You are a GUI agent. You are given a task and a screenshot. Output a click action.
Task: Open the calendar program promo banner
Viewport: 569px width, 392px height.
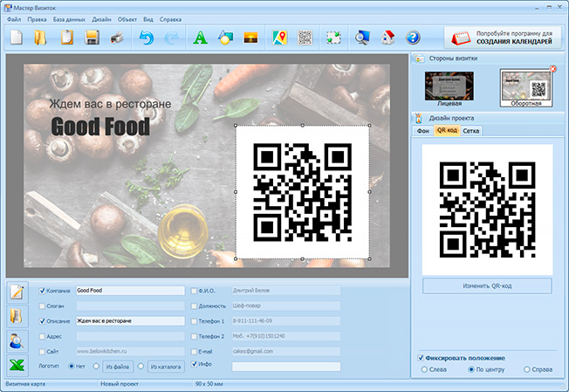pos(503,38)
